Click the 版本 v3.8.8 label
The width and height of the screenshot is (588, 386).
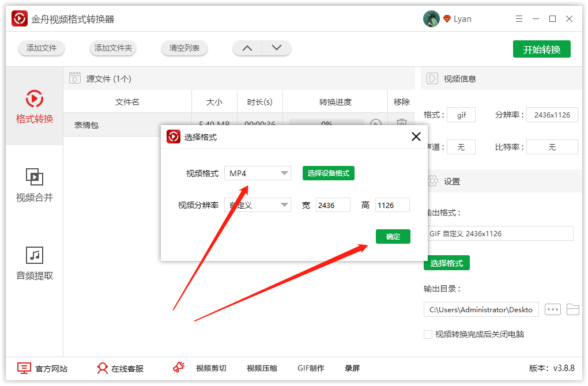[x=552, y=368]
